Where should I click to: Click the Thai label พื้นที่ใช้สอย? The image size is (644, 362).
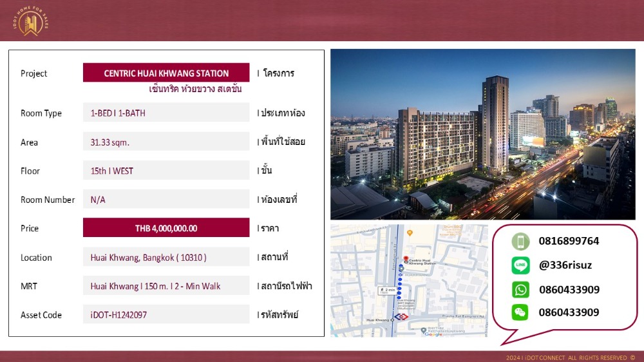pos(283,142)
